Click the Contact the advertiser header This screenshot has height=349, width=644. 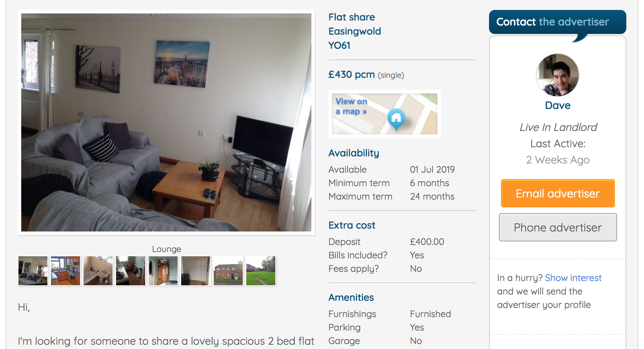557,22
